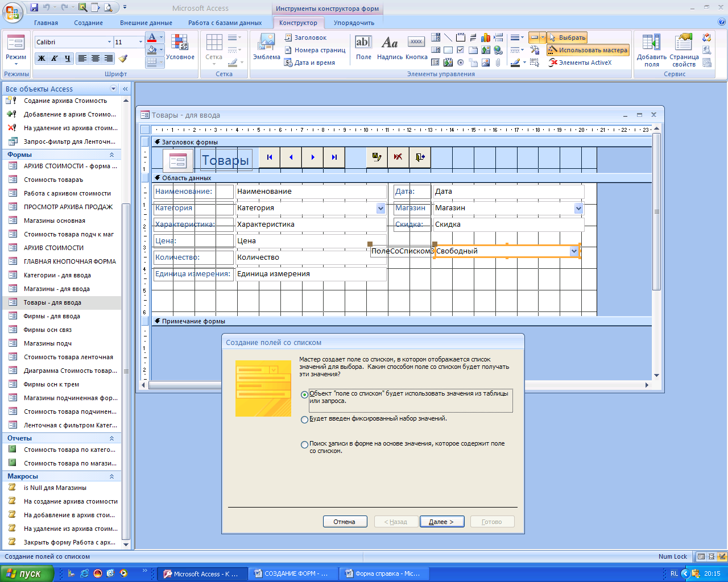Select fixed set of values option
The width and height of the screenshot is (728, 582).
(305, 419)
